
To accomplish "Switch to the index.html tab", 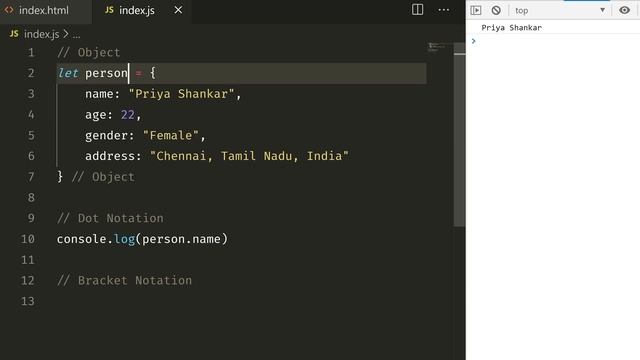I will (x=44, y=10).
